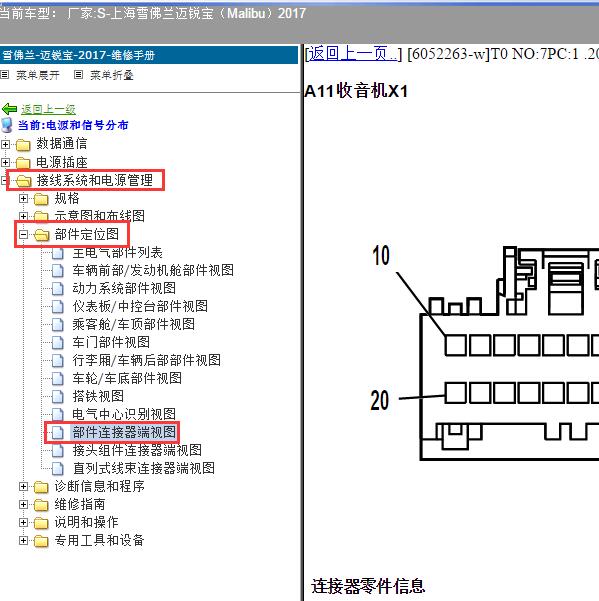Open 直列式线束连接器端视图 document
The width and height of the screenshot is (599, 601).
click(x=144, y=468)
